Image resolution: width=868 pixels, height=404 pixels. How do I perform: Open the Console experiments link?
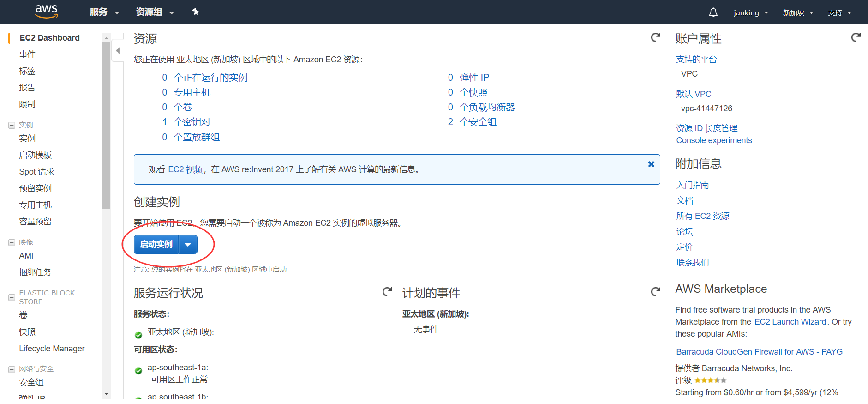point(714,140)
